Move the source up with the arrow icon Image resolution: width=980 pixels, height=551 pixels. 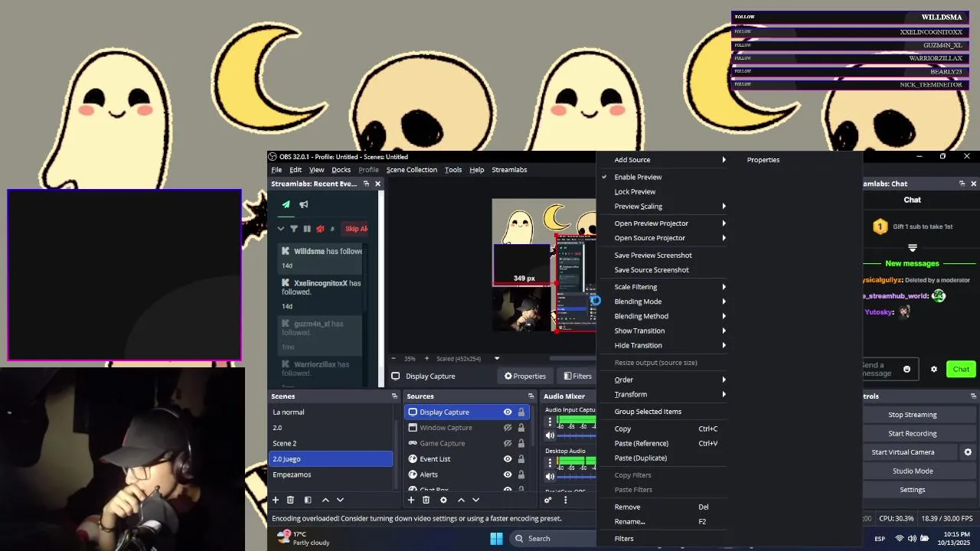(x=461, y=500)
